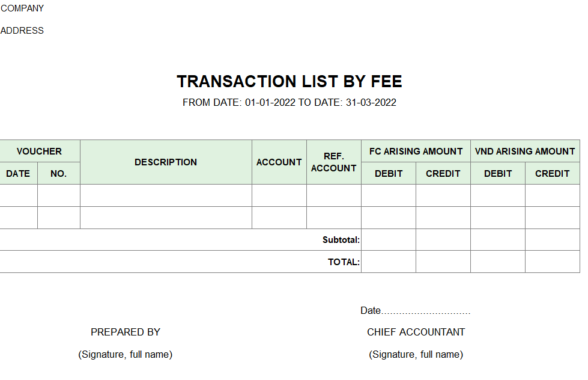Click the FC ARISING AMOUNT header

pos(416,152)
